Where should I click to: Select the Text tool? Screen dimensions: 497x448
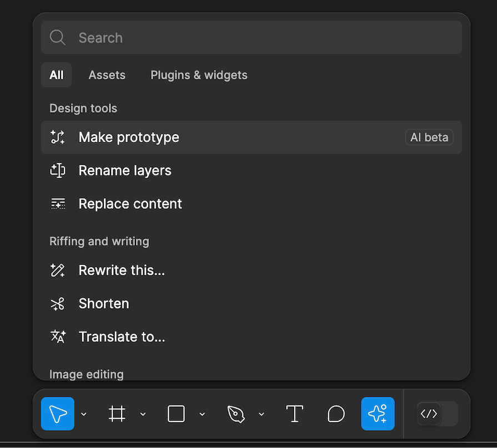click(294, 414)
